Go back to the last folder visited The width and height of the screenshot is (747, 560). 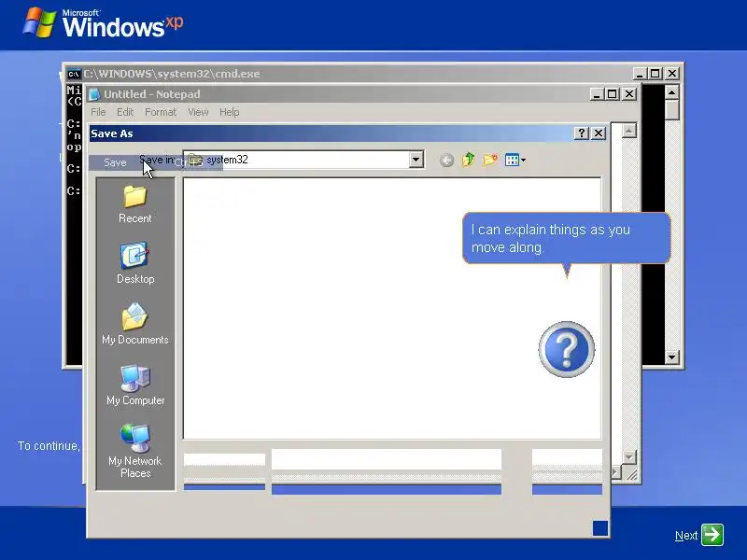446,160
